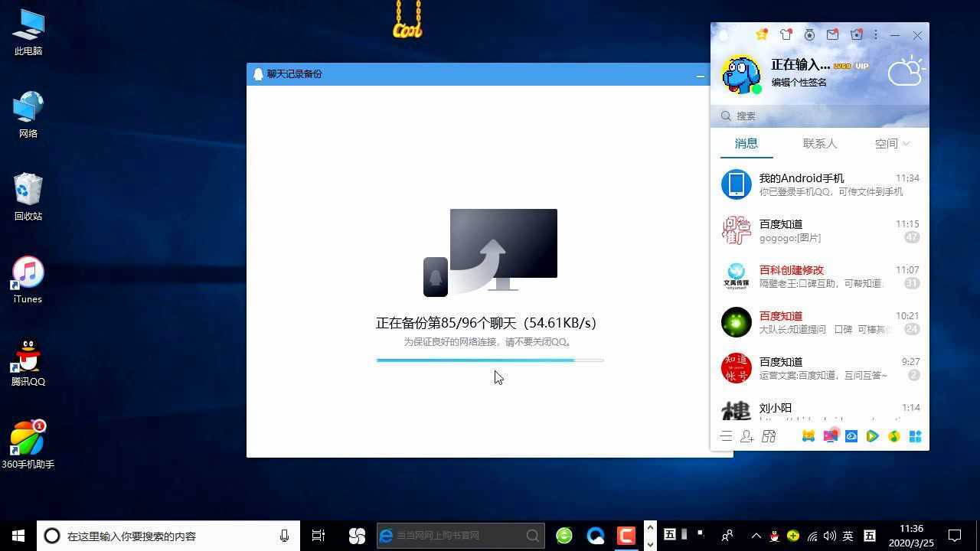Viewport: 980px width, 551px height.
Task: Click the IE address bar on taskbar
Action: point(461,536)
